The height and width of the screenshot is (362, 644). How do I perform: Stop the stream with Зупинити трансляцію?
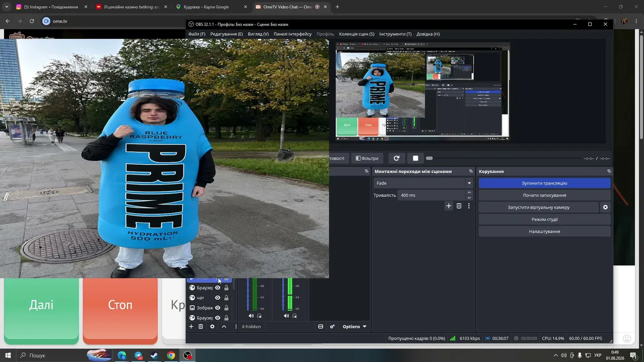pos(544,183)
